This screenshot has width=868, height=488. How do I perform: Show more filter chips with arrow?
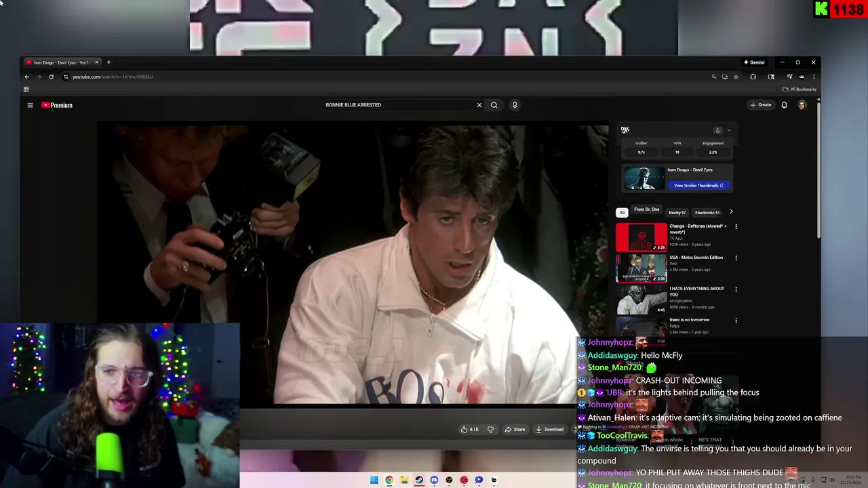pyautogui.click(x=731, y=212)
